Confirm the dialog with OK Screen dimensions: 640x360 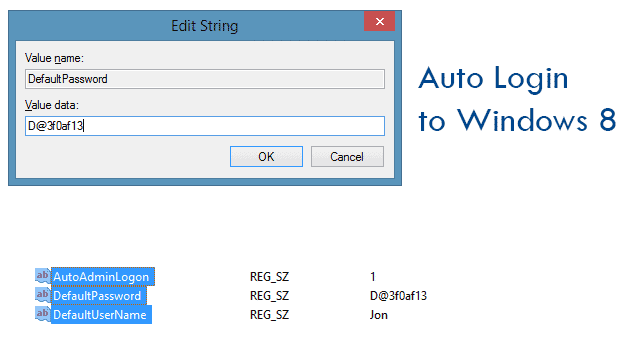(266, 156)
